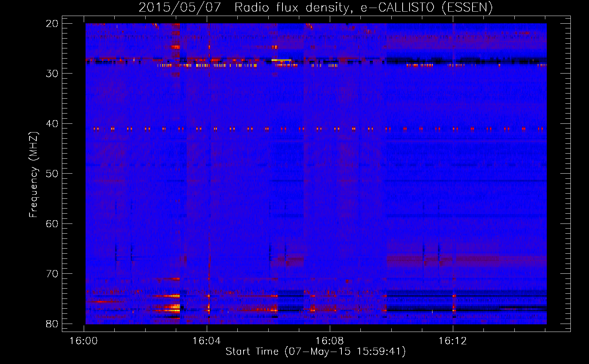Click the plot title 'Radio flux density, e-CALLISTO (ESSEN)'
The width and height of the screenshot is (589, 364).
point(363,8)
